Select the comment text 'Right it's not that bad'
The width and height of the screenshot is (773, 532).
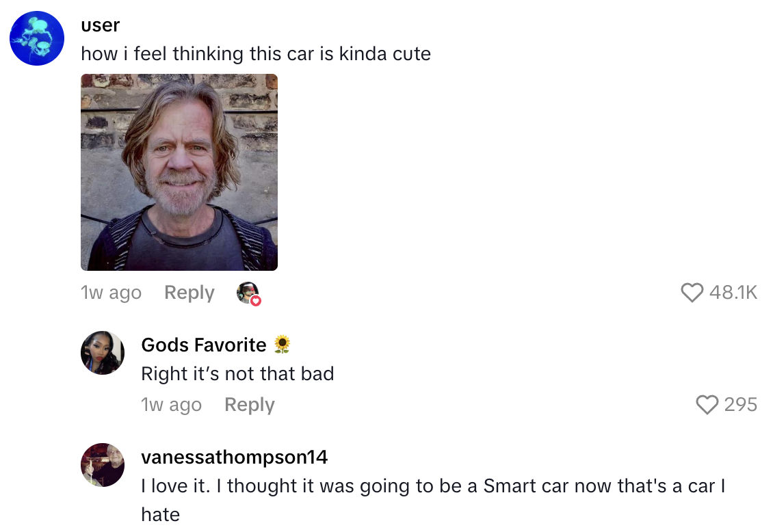pos(237,374)
